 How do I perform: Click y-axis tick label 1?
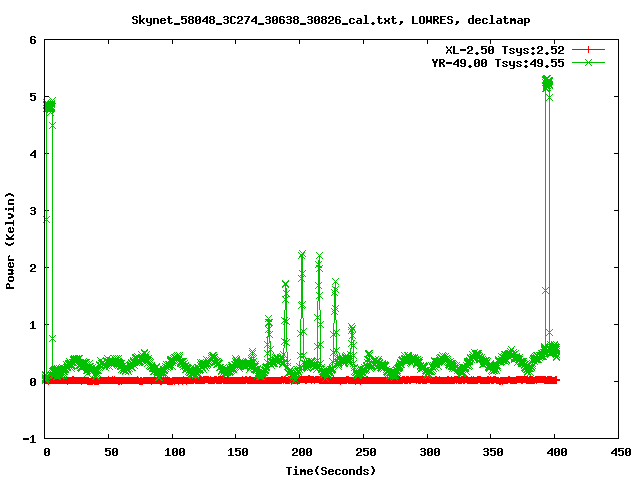pyautogui.click(x=33, y=325)
